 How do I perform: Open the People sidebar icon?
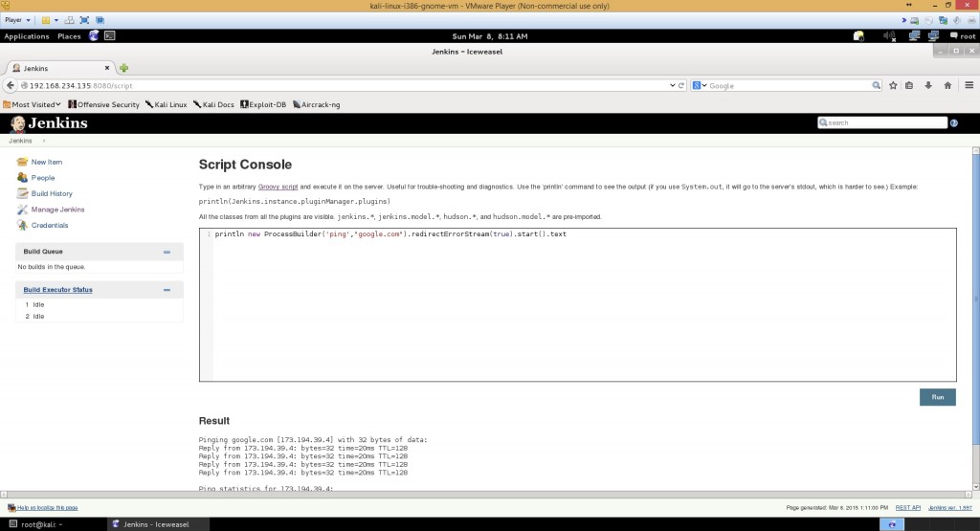point(23,177)
